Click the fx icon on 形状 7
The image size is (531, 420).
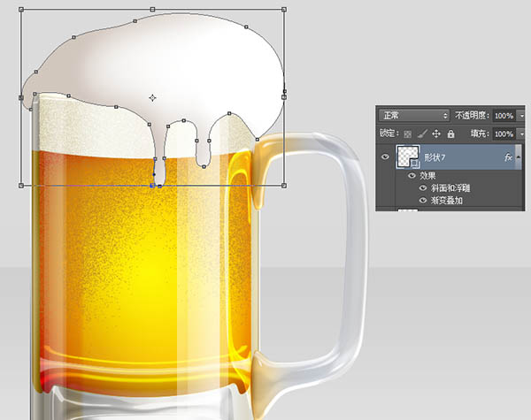(x=508, y=157)
